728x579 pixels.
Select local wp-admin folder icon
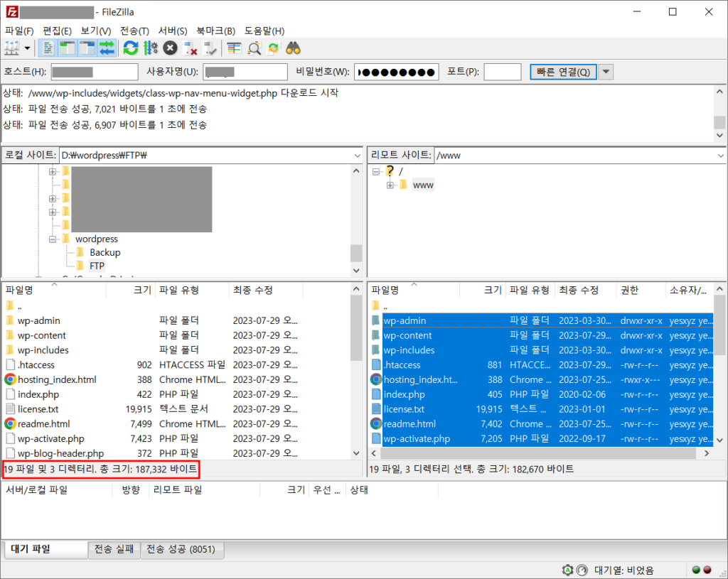(x=10, y=320)
